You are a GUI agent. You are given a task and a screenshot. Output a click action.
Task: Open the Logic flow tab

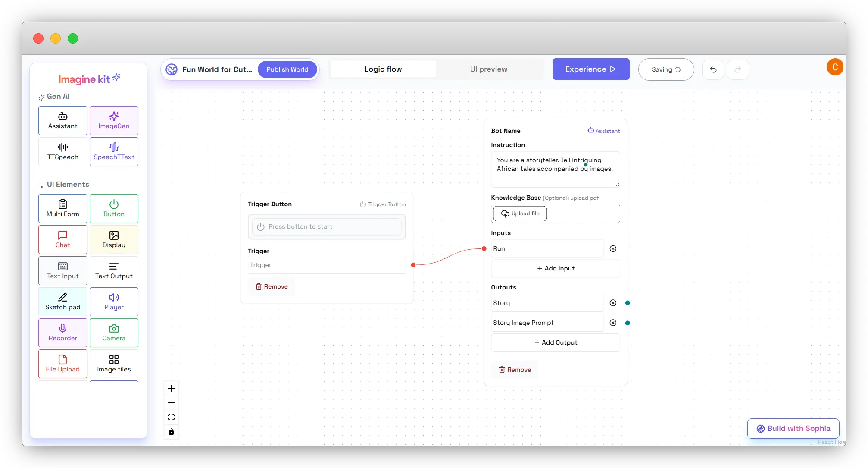[x=382, y=69]
